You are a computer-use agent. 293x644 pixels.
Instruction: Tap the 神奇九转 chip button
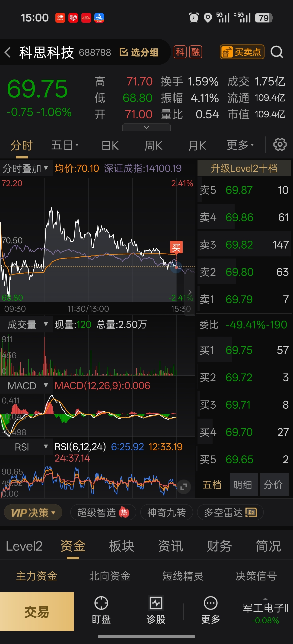167,513
